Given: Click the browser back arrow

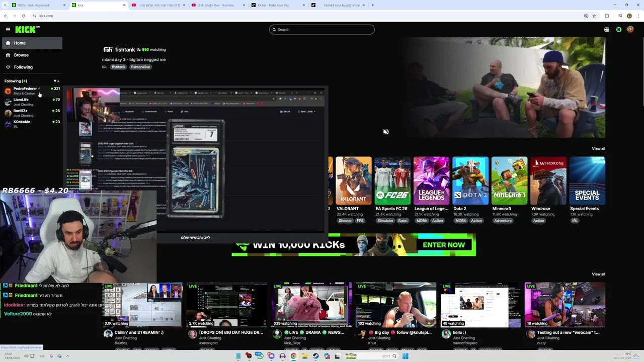Looking at the screenshot, I should [6, 16].
